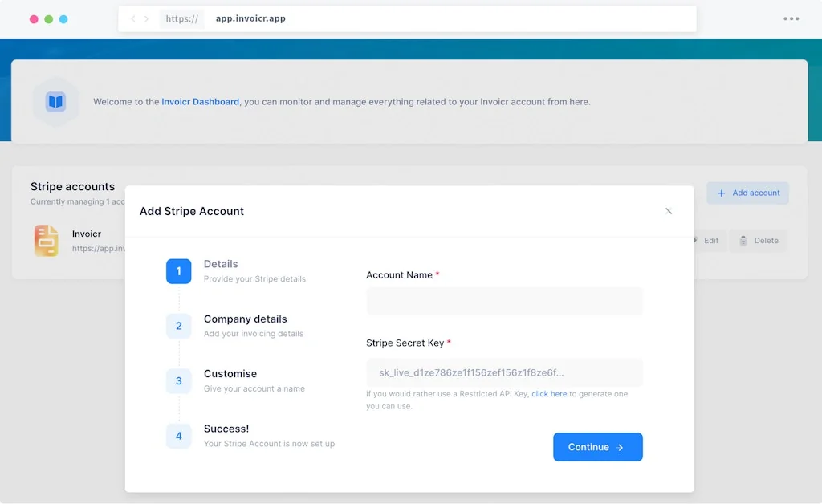The image size is (822, 504).
Task: Click the book icon in the welcome banner
Action: (x=55, y=102)
